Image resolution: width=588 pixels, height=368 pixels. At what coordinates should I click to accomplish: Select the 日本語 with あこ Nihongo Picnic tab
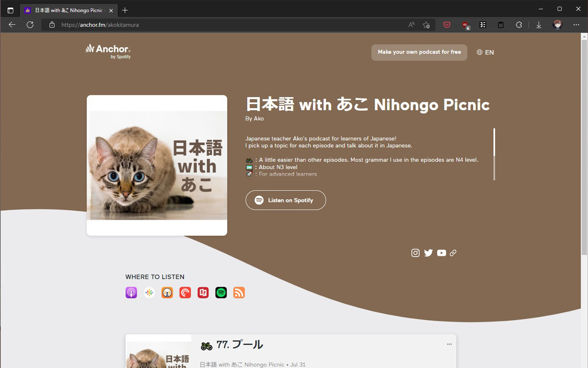pos(68,10)
